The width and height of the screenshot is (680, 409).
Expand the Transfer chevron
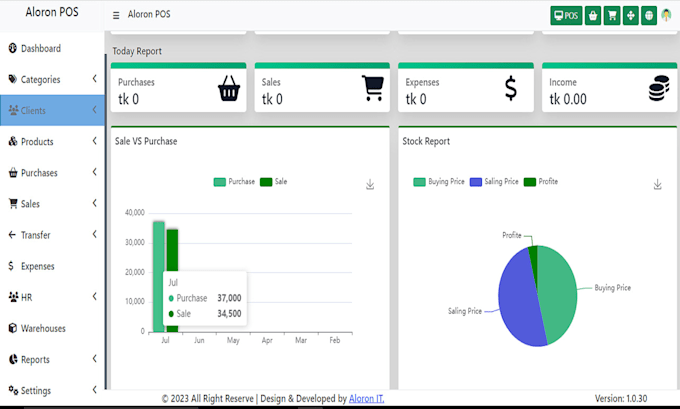click(x=95, y=234)
